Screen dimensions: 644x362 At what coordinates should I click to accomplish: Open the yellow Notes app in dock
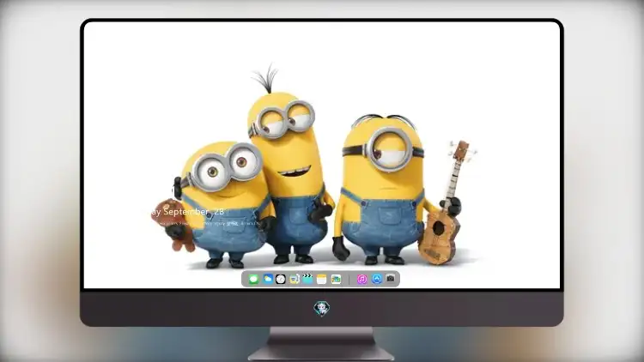[x=322, y=279]
